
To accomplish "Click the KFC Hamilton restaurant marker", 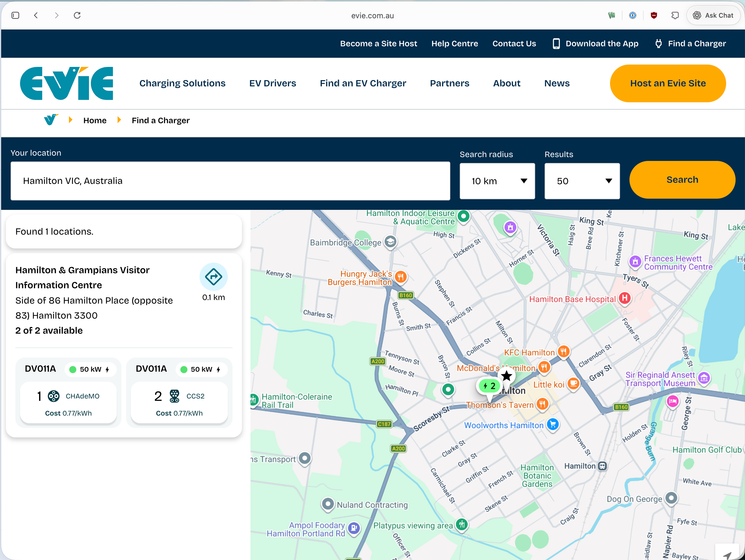I will click(x=563, y=351).
